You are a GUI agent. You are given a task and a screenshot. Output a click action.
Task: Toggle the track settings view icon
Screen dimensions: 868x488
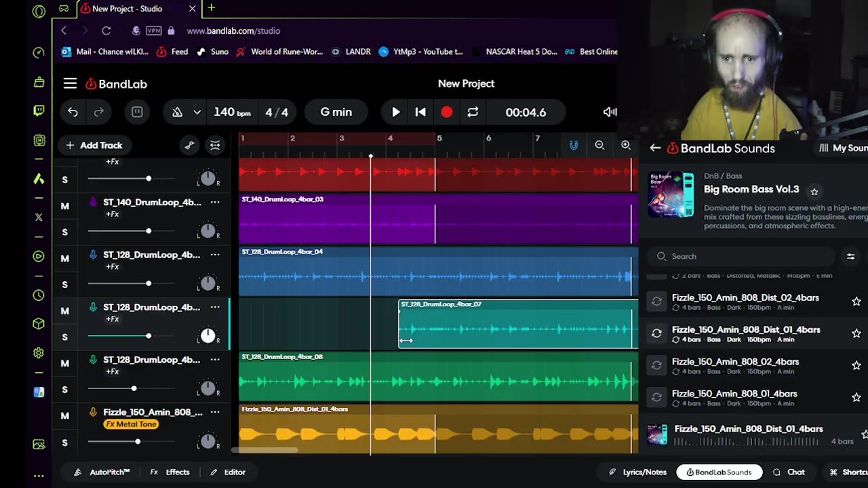coord(215,145)
